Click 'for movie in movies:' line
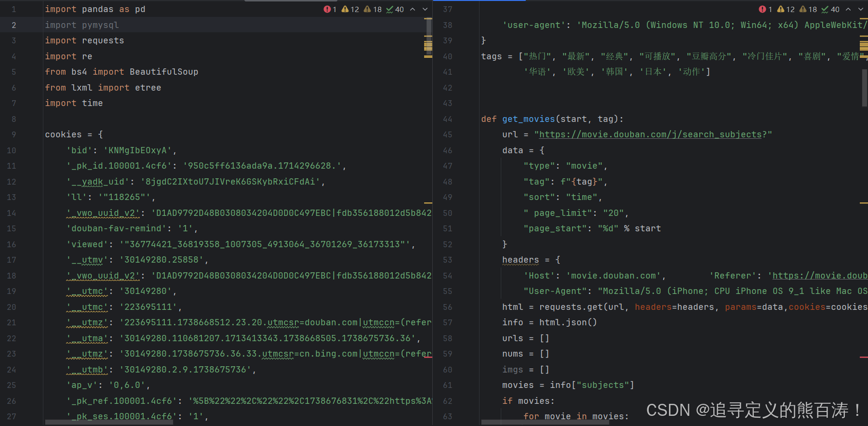 pos(576,416)
